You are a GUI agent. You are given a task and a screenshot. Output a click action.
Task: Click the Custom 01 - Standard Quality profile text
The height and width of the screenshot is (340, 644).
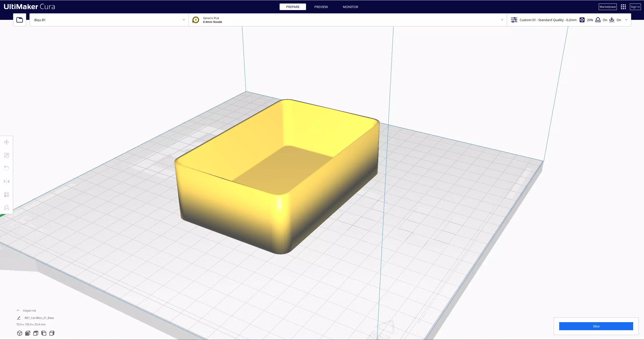548,20
